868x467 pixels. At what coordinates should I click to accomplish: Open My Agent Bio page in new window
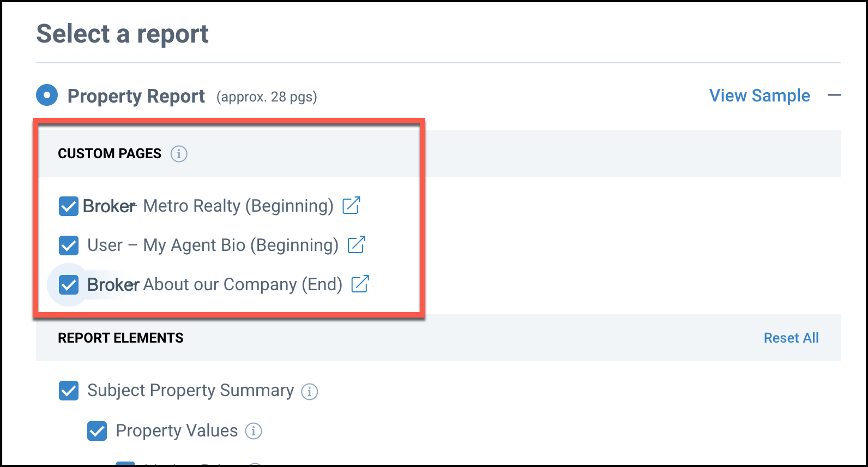pos(356,244)
